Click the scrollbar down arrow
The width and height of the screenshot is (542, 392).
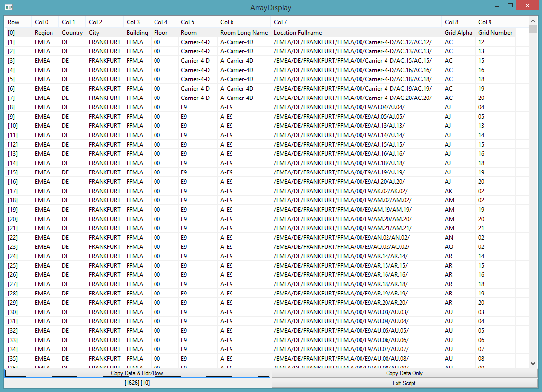(533, 364)
